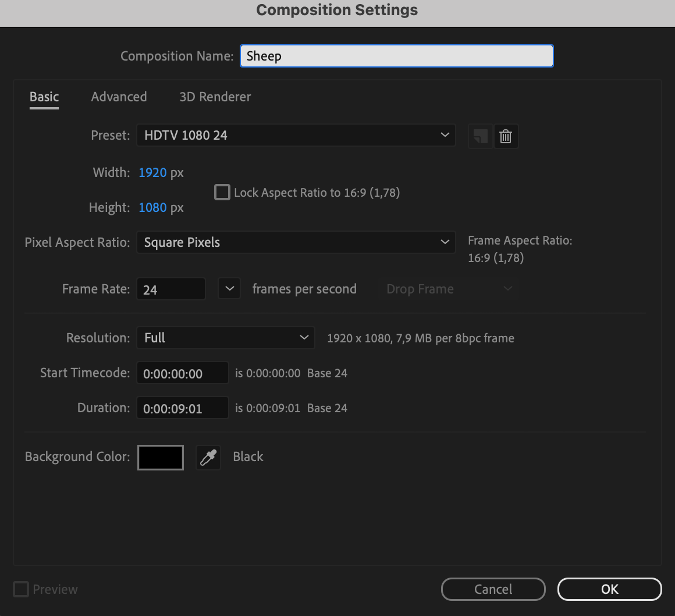Viewport: 675px width, 616px height.
Task: Select the Basic tab
Action: (44, 97)
